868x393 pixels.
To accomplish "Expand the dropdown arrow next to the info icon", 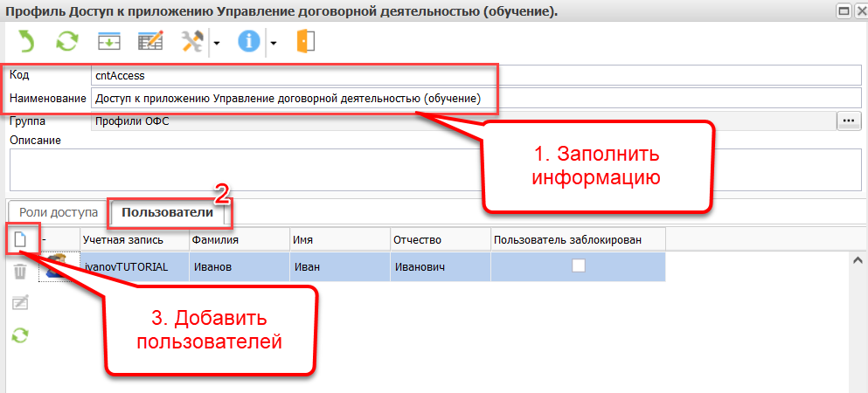I will click(273, 43).
